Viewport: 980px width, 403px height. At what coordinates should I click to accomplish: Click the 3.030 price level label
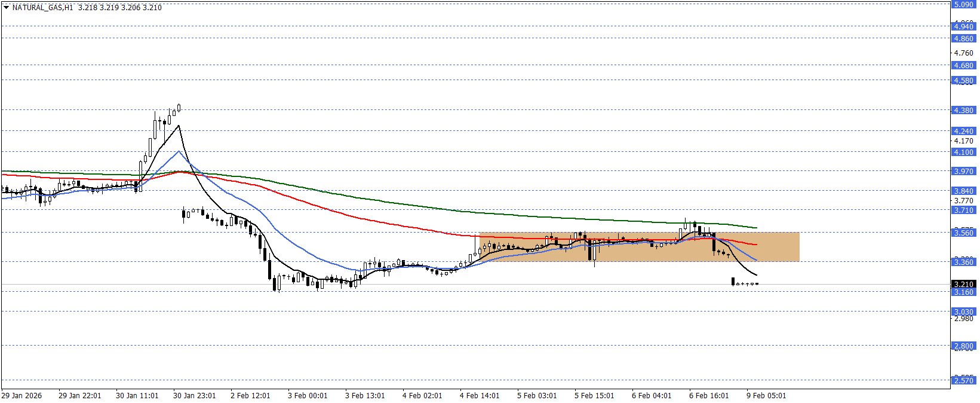coord(963,312)
